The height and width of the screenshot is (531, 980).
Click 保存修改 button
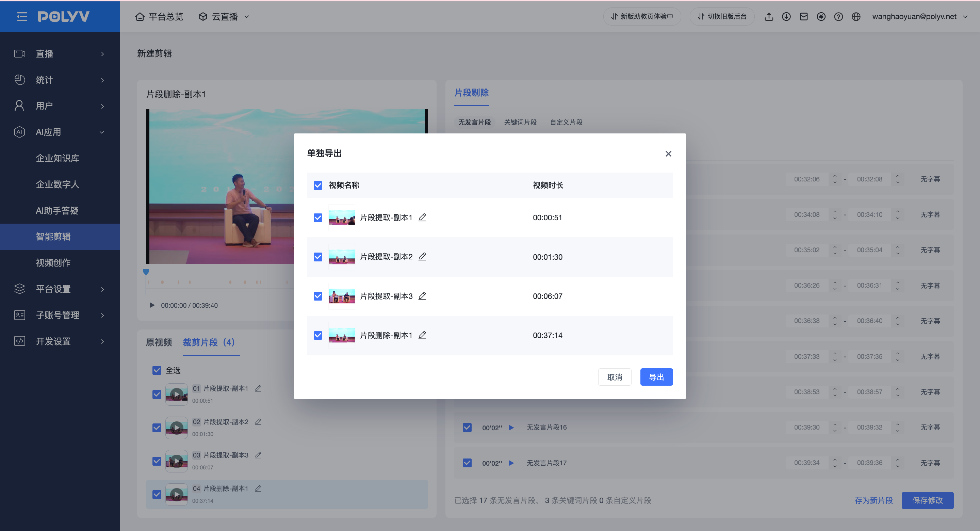click(928, 500)
